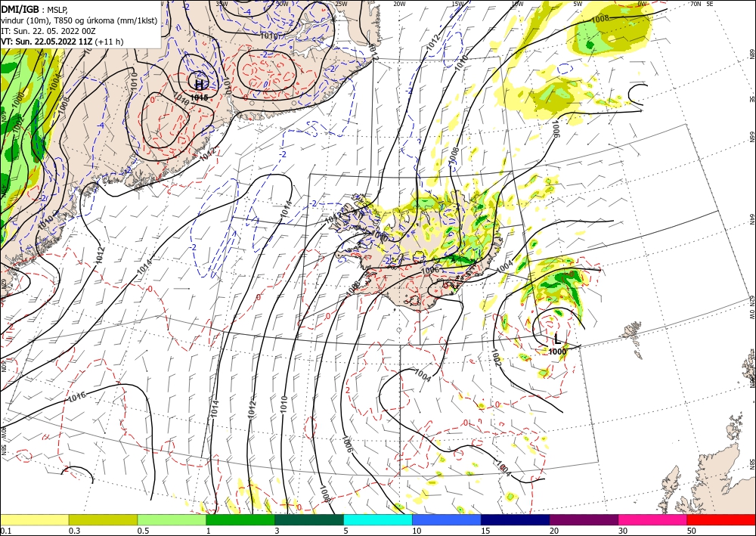The width and height of the screenshot is (756, 536).
Task: Click the red 50+ legend band
Action: click(721, 519)
